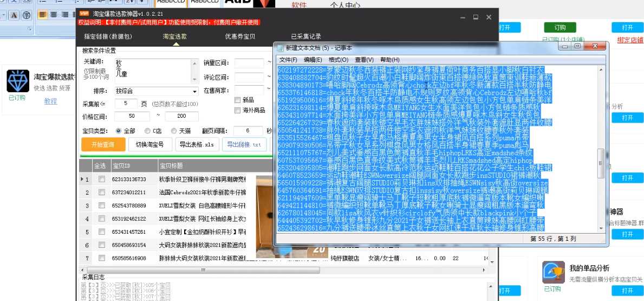
Task: Check the 新品 checkbox
Action: tap(237, 100)
